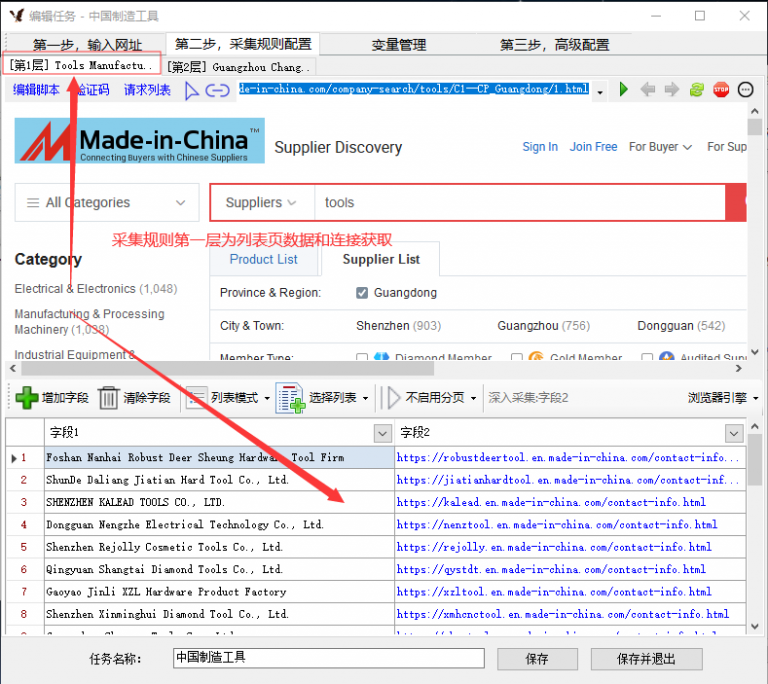Click the green refresh icon
This screenshot has height=684, width=768.
pyautogui.click(x=696, y=90)
